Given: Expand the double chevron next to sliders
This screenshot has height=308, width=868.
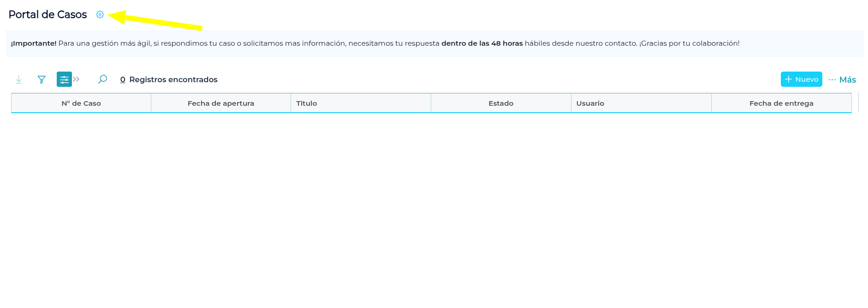Looking at the screenshot, I should click(77, 79).
